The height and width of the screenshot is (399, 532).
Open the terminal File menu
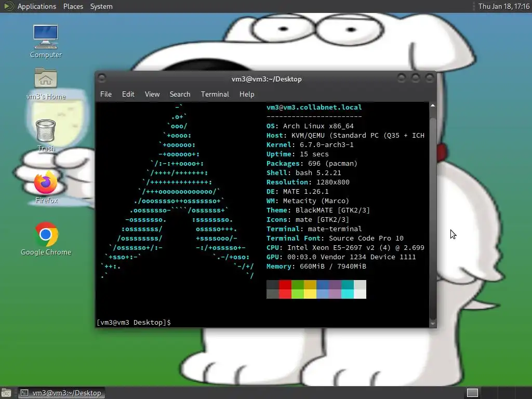point(106,94)
